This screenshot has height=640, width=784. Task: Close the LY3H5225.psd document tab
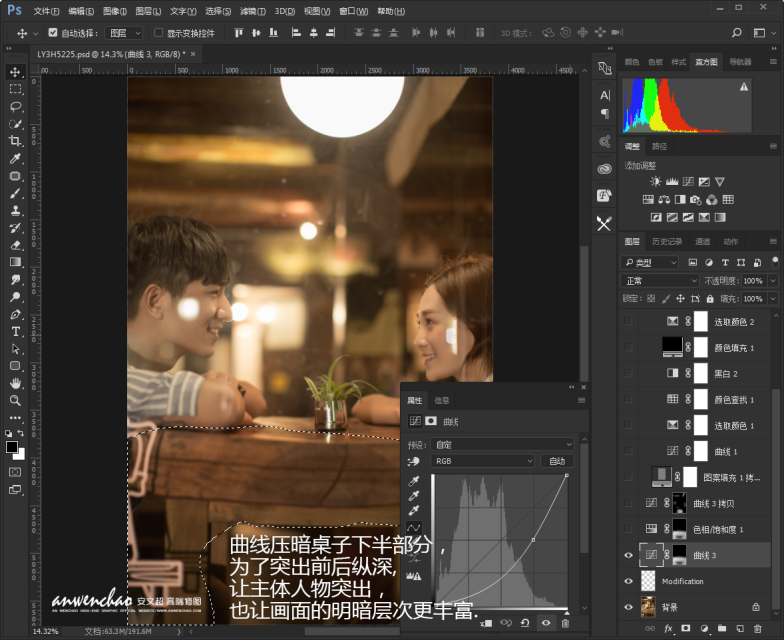[193, 54]
